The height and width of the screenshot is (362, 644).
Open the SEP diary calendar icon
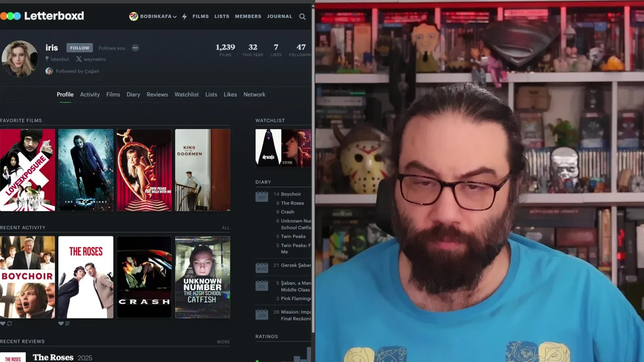pos(262,196)
